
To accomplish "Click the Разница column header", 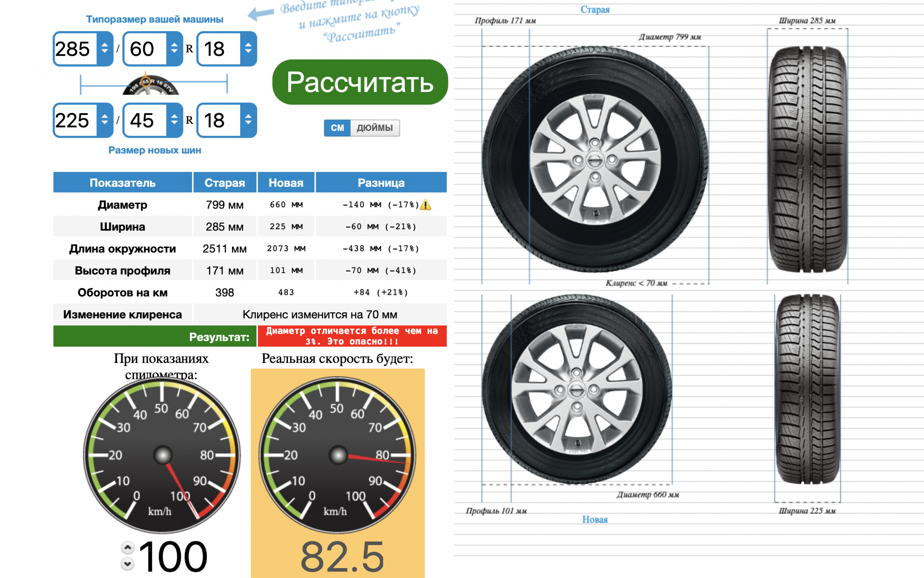I will click(381, 182).
